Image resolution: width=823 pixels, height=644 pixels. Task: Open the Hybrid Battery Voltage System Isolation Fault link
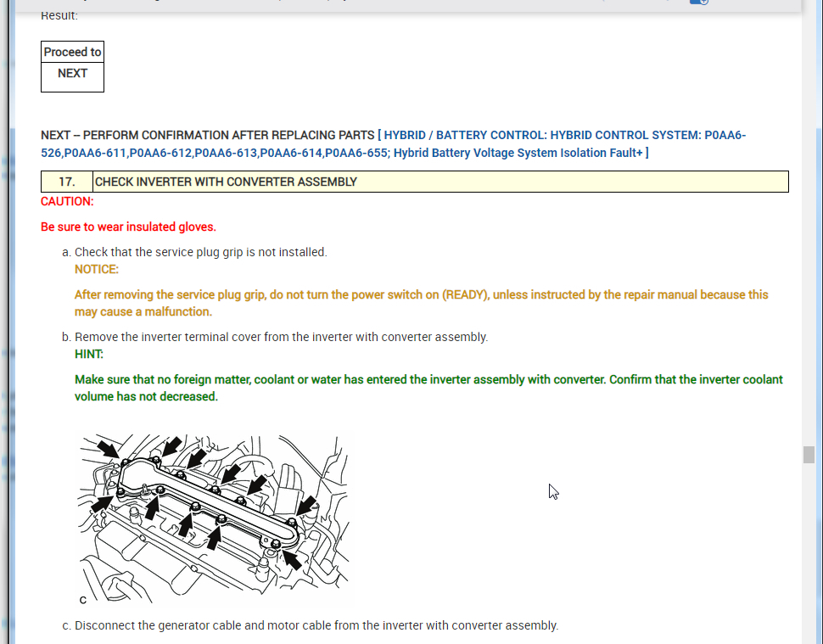pos(520,153)
